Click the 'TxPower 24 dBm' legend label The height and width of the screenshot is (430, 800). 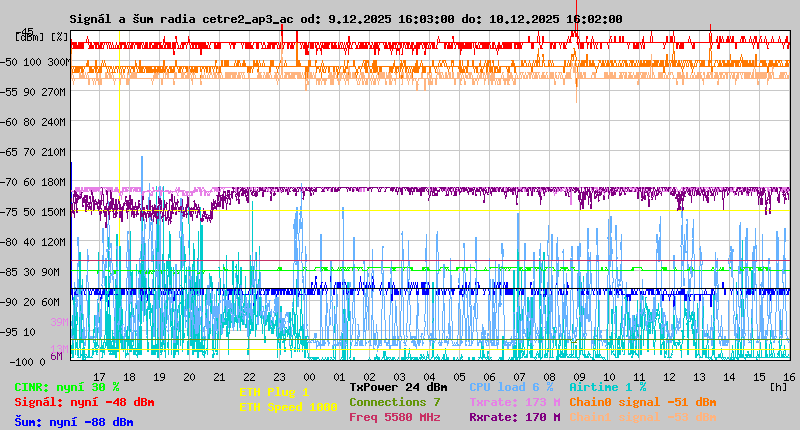pyautogui.click(x=398, y=387)
